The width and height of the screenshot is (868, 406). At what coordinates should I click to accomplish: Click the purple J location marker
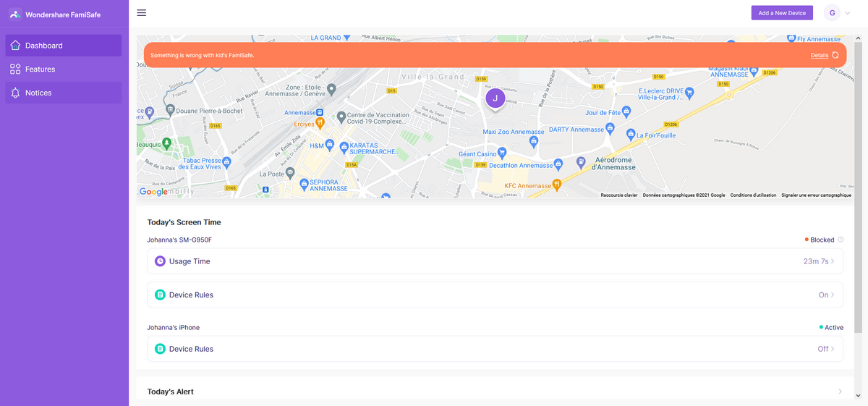pos(495,98)
